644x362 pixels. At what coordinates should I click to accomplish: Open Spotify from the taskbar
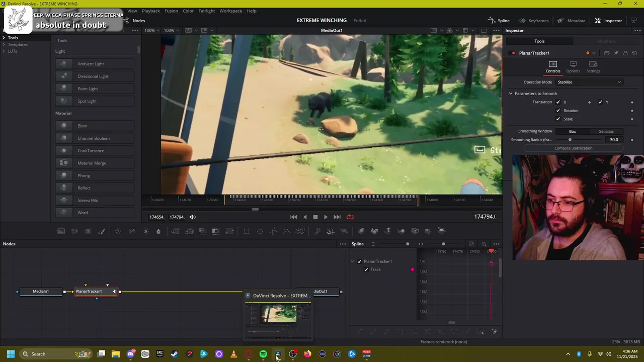263,354
